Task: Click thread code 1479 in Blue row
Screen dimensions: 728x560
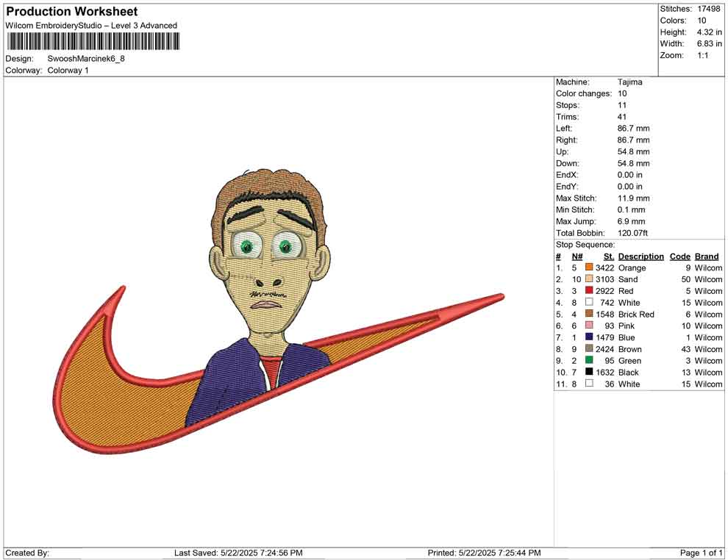Action: [604, 337]
